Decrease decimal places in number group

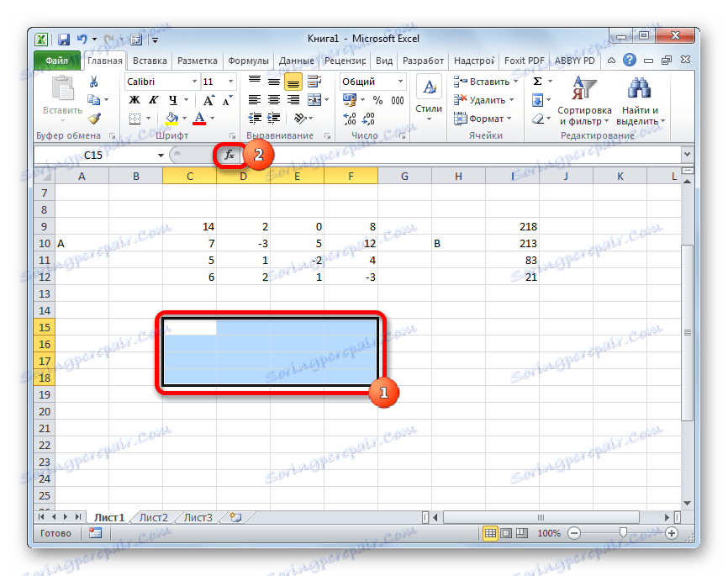tap(368, 119)
